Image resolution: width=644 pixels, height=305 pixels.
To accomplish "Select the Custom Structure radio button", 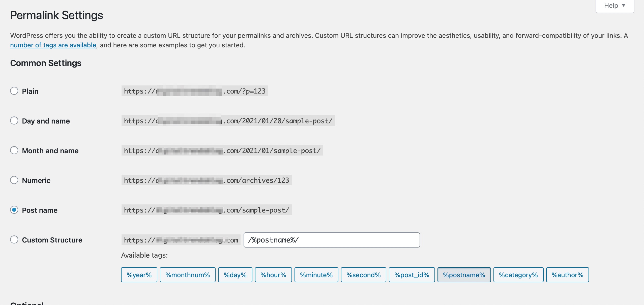I will click(x=14, y=239).
